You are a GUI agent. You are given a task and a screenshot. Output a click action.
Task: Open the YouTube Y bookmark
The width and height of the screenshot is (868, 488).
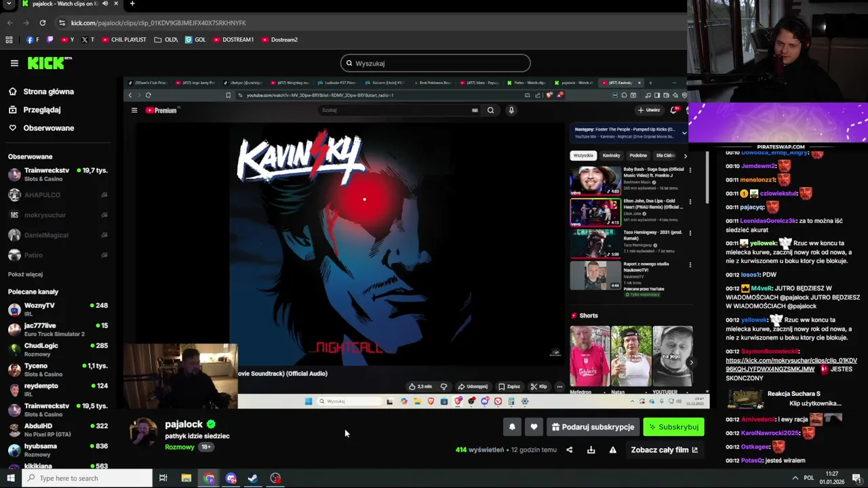[x=68, y=39]
